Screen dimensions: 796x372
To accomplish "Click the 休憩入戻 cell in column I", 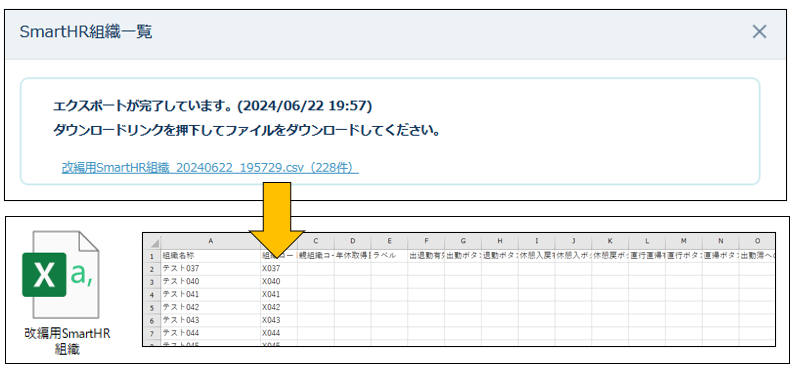I will 537,256.
